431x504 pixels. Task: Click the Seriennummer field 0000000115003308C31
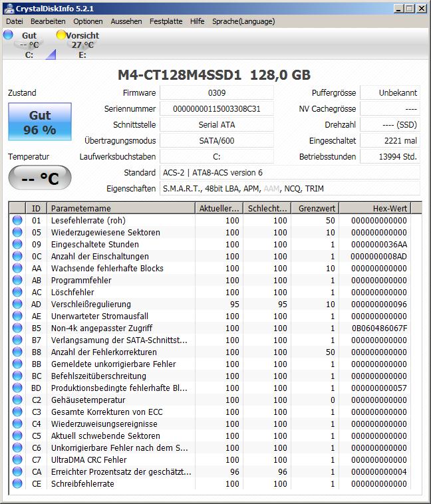[x=217, y=108]
